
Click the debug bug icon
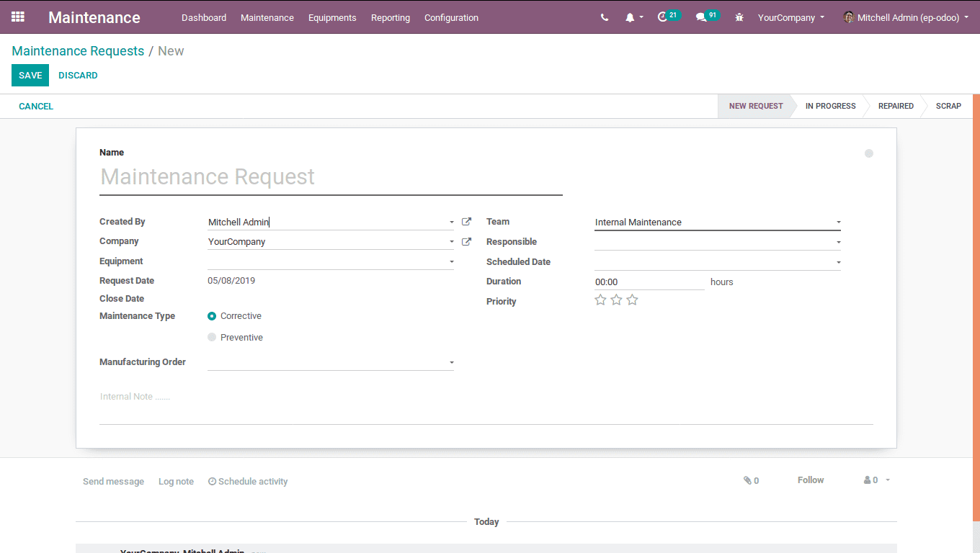point(739,18)
